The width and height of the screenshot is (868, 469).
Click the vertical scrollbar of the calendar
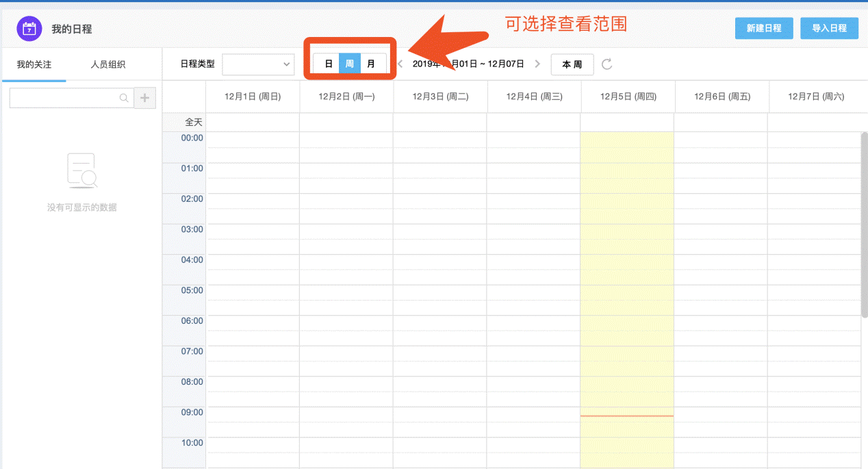(864, 225)
